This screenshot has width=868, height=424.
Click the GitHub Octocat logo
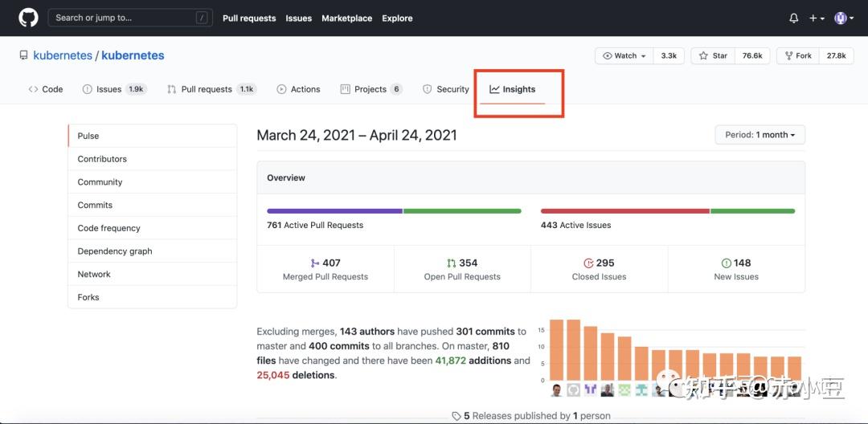point(28,18)
